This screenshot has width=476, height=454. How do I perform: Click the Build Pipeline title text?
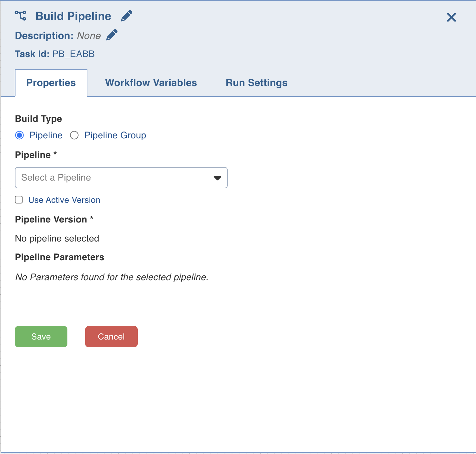click(73, 16)
